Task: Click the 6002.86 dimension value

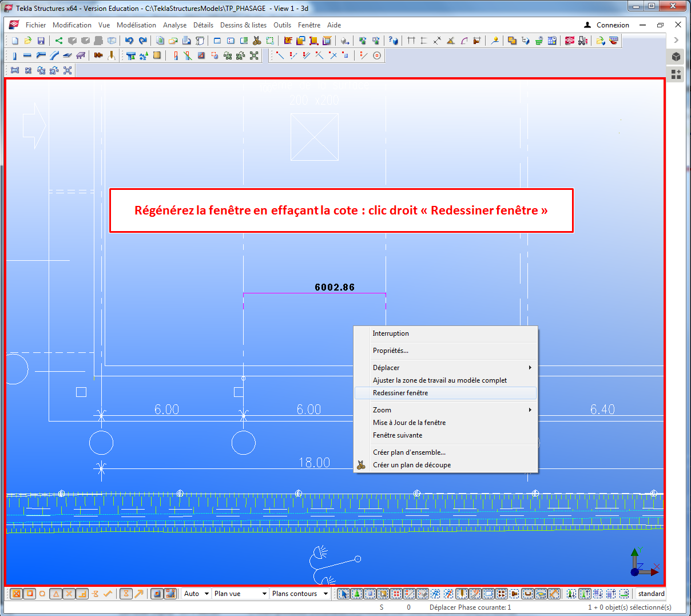Action: point(335,287)
